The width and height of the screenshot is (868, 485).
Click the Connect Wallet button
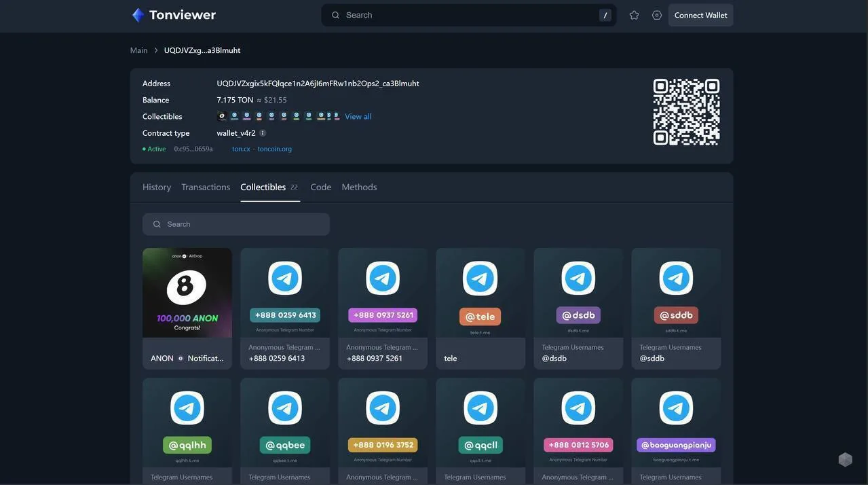pos(700,15)
